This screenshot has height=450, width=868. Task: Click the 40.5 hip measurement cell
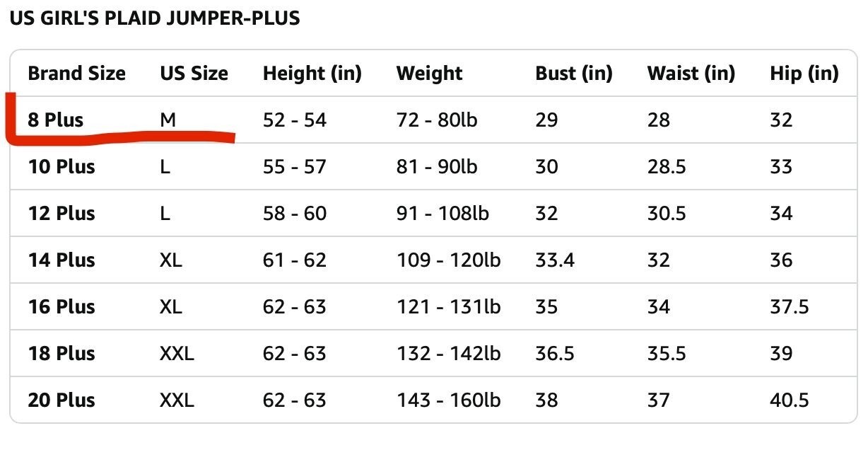point(790,400)
